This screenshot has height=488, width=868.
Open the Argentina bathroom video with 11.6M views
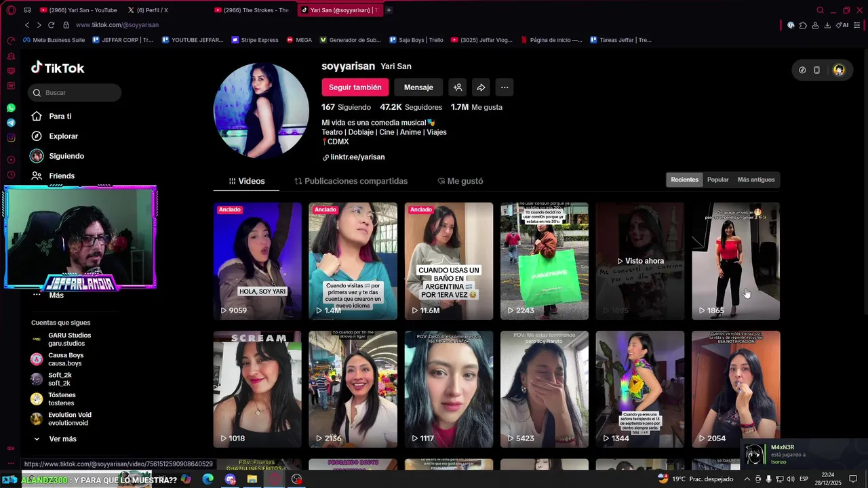pos(449,261)
